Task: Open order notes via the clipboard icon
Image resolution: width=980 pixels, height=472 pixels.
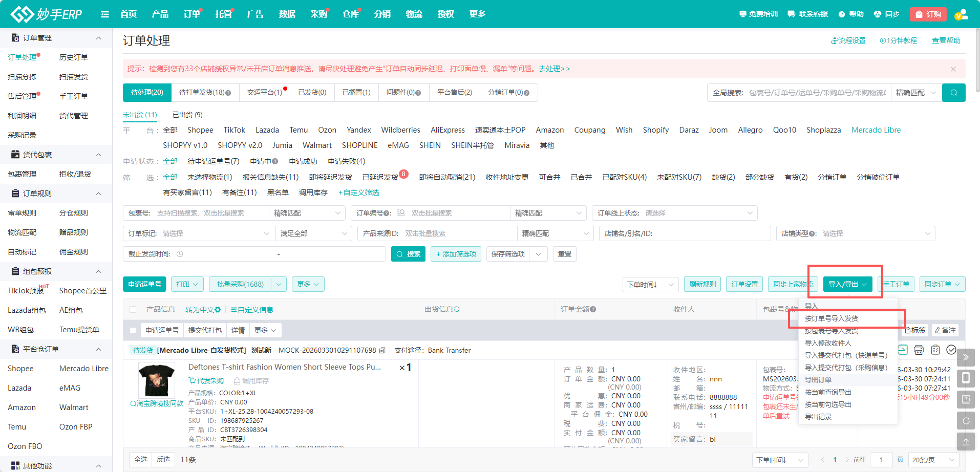Action: [935, 350]
